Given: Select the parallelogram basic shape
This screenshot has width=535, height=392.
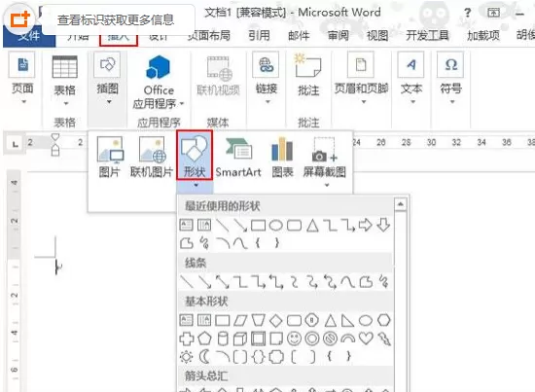Looking at the screenshot, I should tap(240, 321).
